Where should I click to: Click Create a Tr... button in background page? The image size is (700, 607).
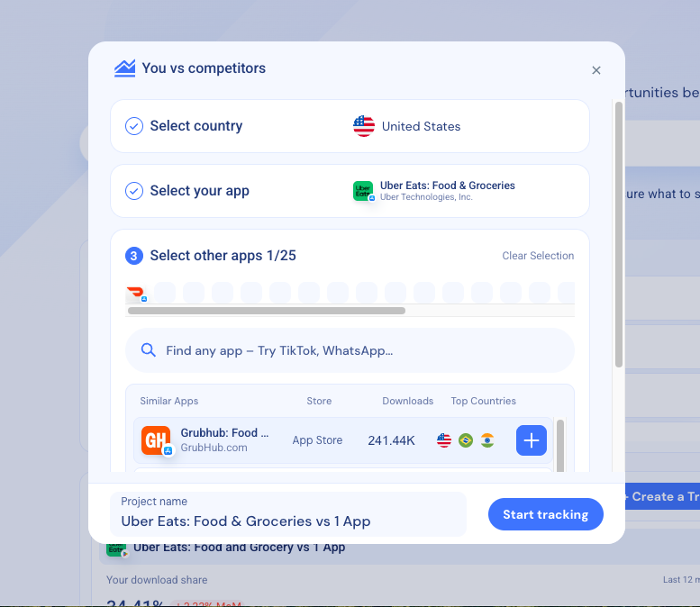[662, 496]
